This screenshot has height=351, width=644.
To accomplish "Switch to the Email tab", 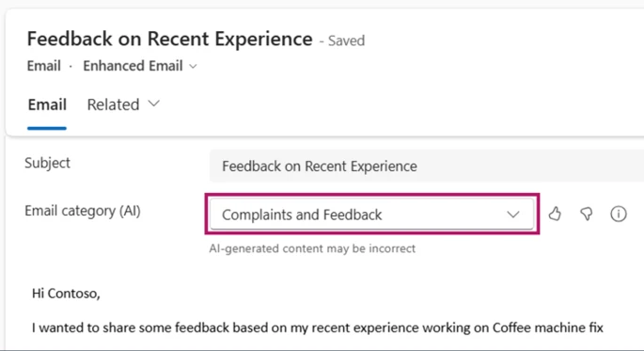I will [47, 104].
